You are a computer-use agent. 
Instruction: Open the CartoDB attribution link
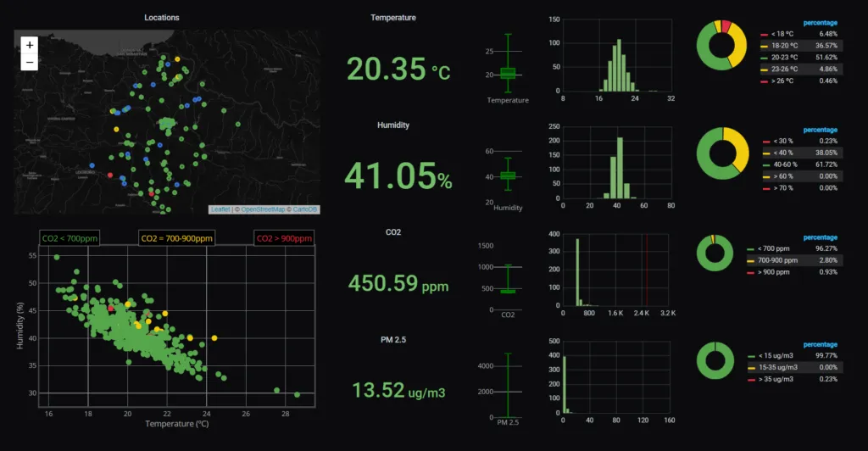(305, 209)
